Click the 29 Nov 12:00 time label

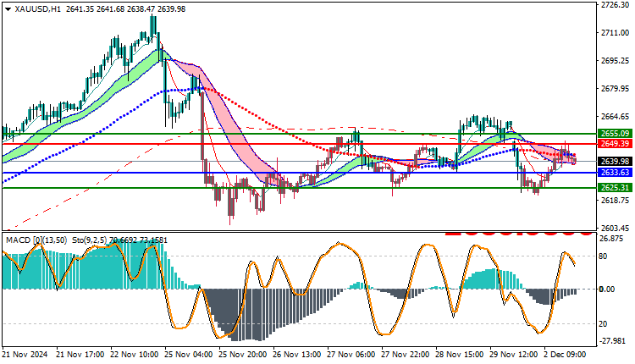point(514,355)
